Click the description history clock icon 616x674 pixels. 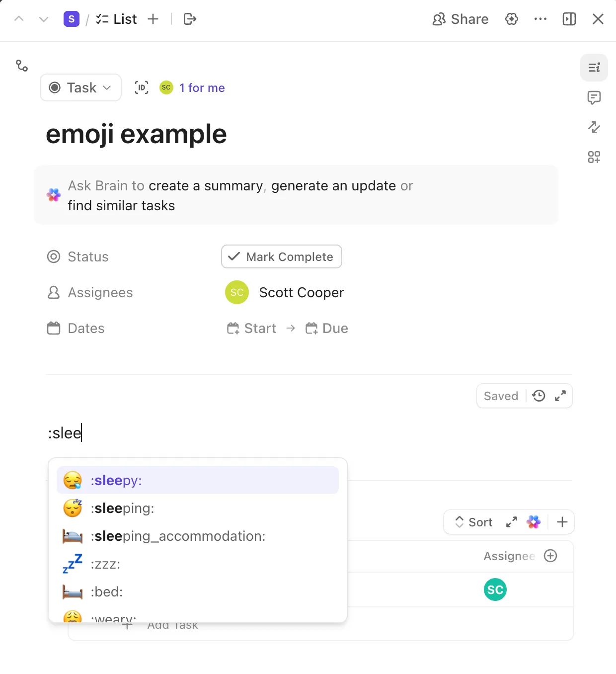coord(538,396)
